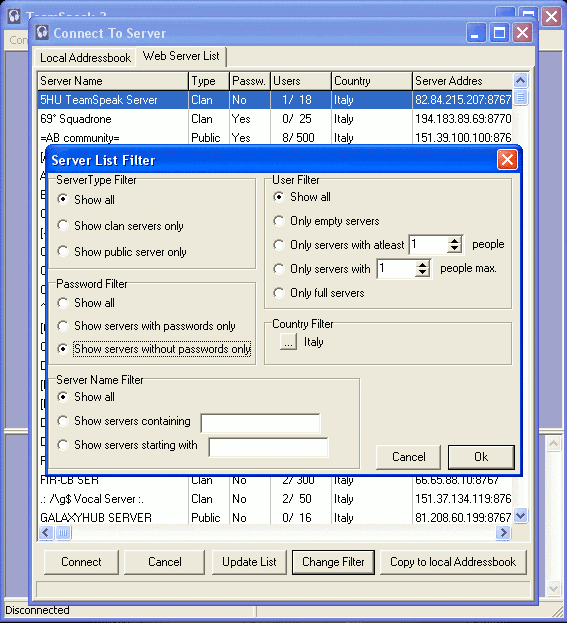Image resolution: width=567 pixels, height=623 pixels.
Task: Decrease the atleast people count
Action: click(454, 248)
